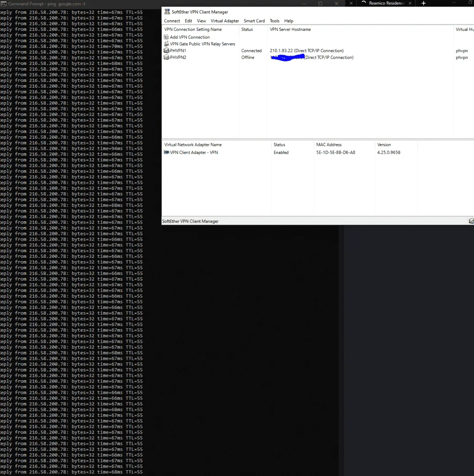The image size is (474, 476).
Task: Open the Virtual Adapter menu
Action: pyautogui.click(x=225, y=21)
